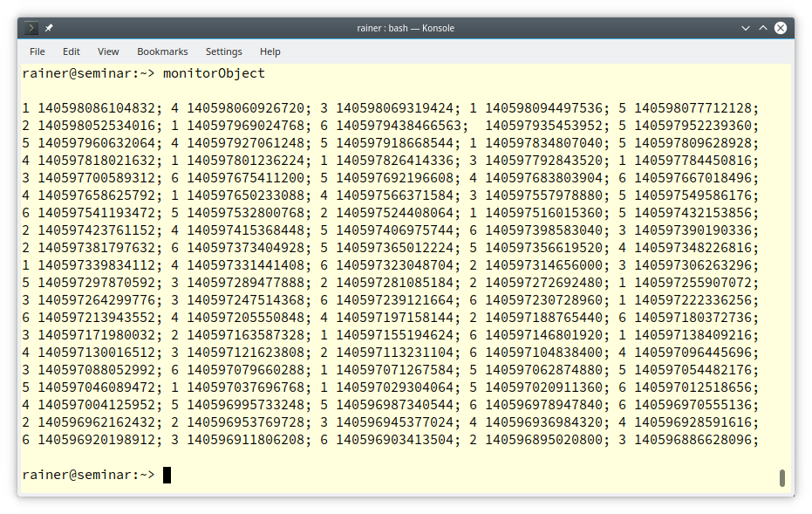
Task: Open the Edit menu
Action: point(72,51)
